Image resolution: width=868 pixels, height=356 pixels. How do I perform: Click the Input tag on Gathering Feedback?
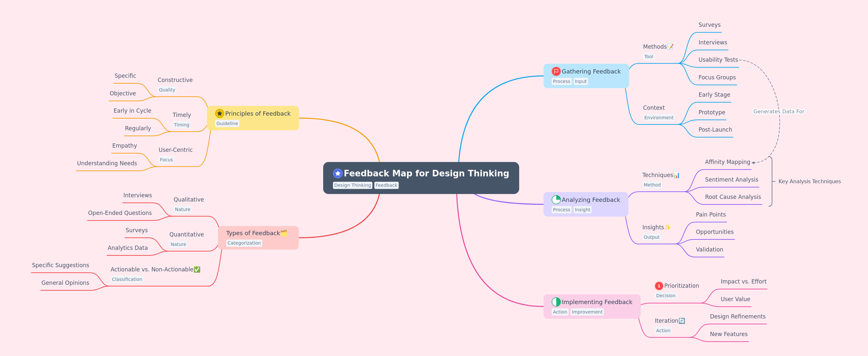point(581,82)
